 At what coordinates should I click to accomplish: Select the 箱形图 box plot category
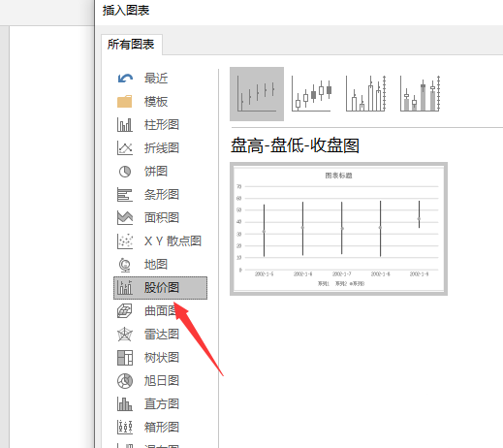click(160, 428)
